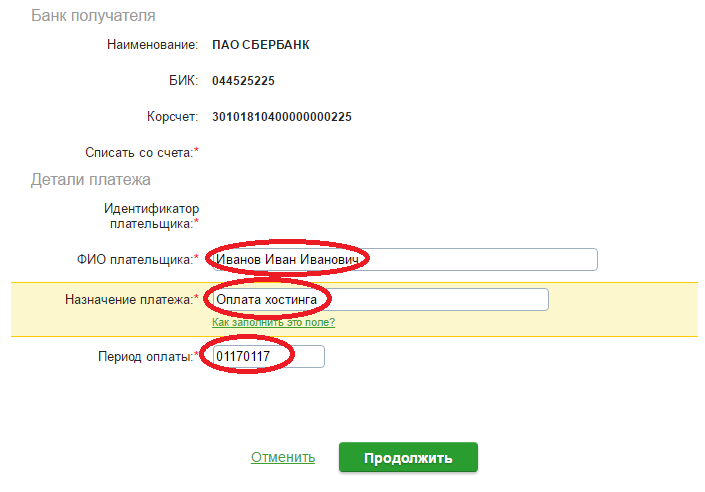
Task: Click the 'Период оплаты' field label
Action: tap(144, 357)
